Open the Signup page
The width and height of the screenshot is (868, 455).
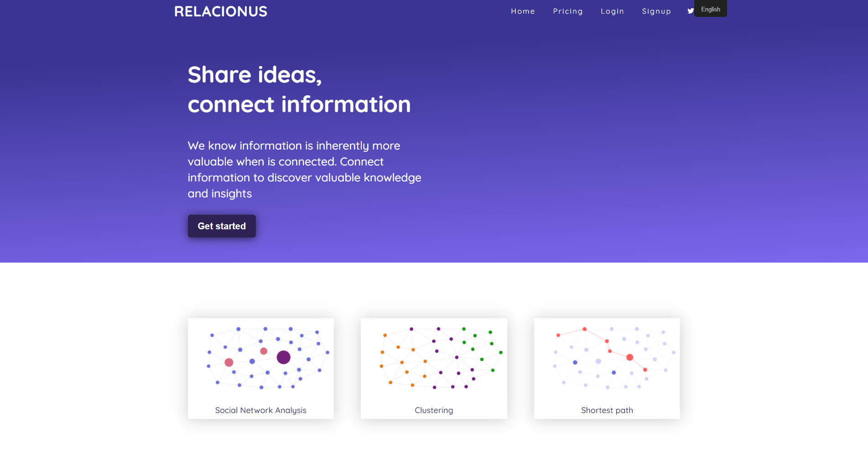point(656,11)
